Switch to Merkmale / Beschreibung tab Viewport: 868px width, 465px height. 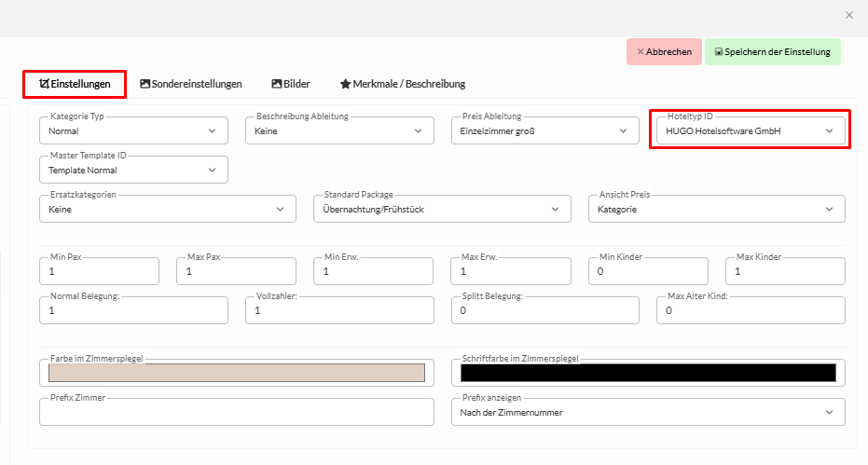tap(402, 84)
